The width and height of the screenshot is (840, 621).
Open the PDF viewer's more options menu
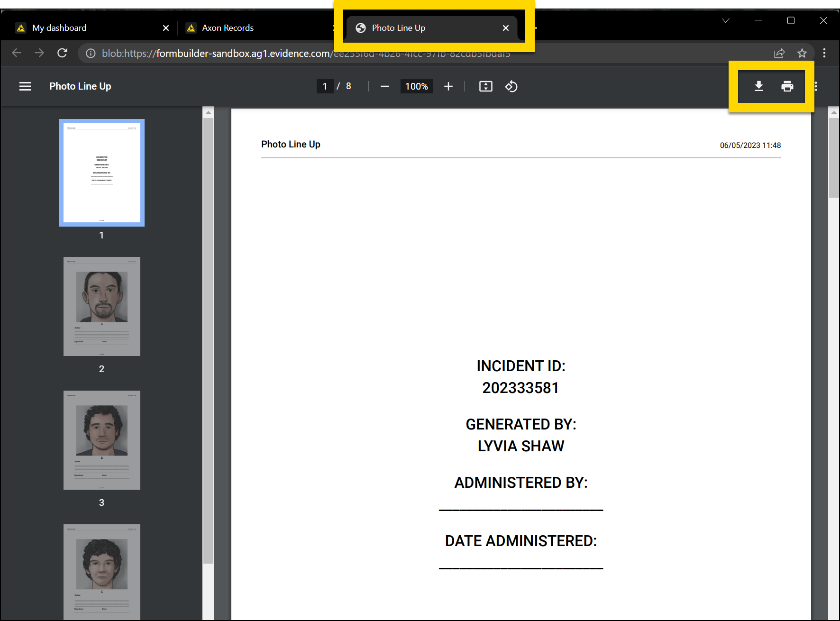pos(816,86)
